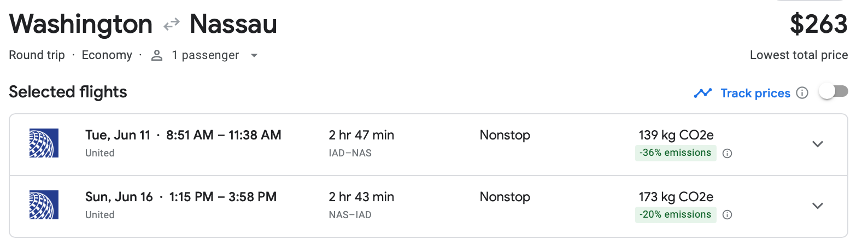Open the Track prices info icon

tap(802, 93)
